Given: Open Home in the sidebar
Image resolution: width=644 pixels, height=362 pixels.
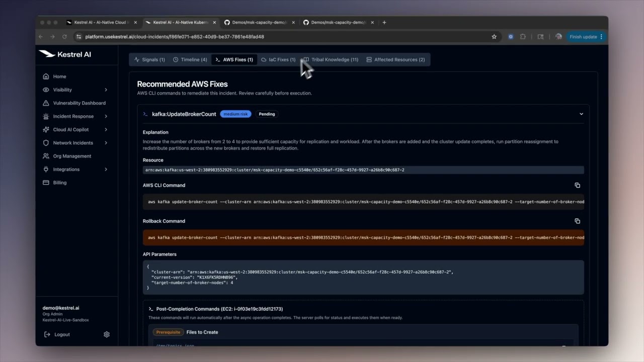Looking at the screenshot, I should [59, 76].
